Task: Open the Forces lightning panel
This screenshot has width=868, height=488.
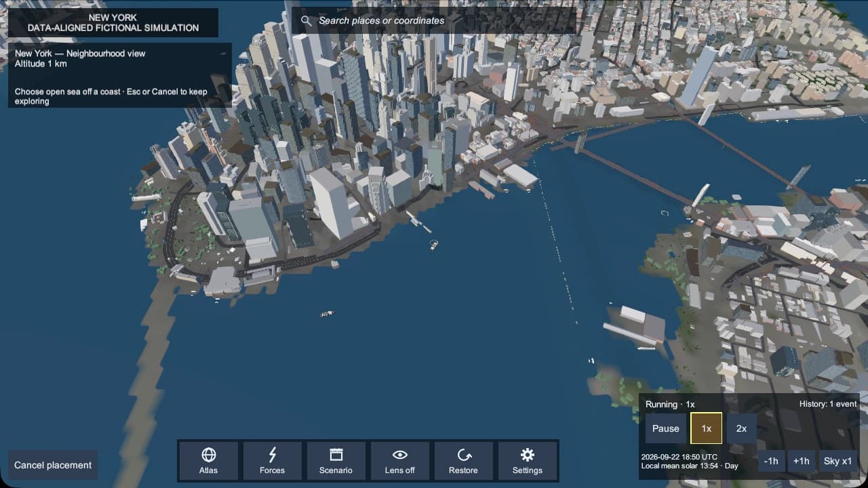Action: coord(273,461)
